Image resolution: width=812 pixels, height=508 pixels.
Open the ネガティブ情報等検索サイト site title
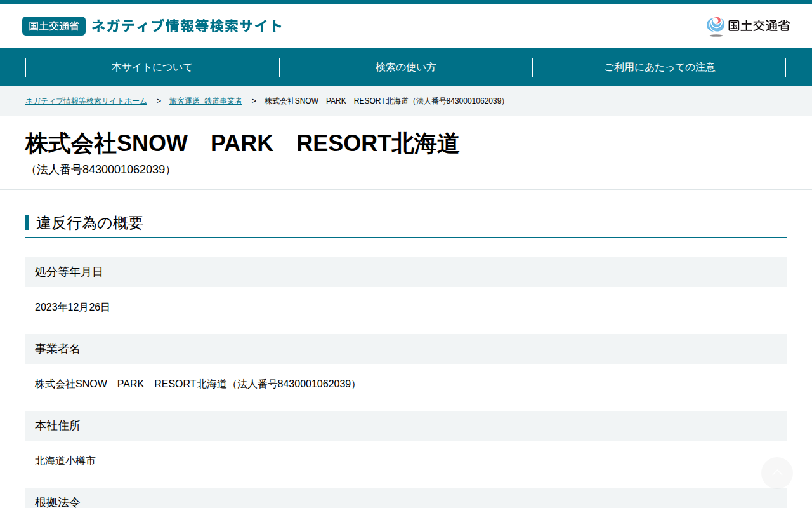pos(187,26)
